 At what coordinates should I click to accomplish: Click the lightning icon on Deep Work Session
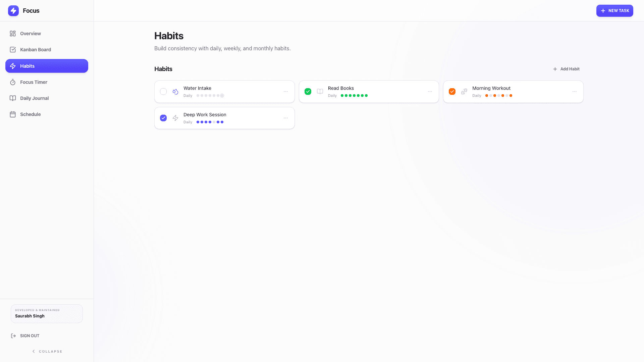[x=175, y=118]
